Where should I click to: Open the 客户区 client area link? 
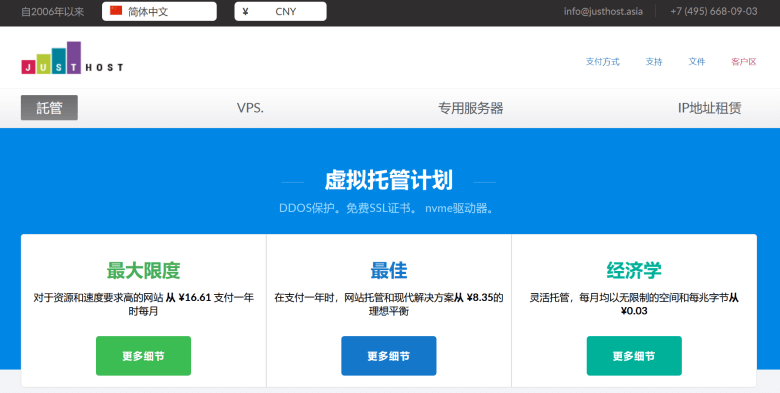pyautogui.click(x=744, y=62)
